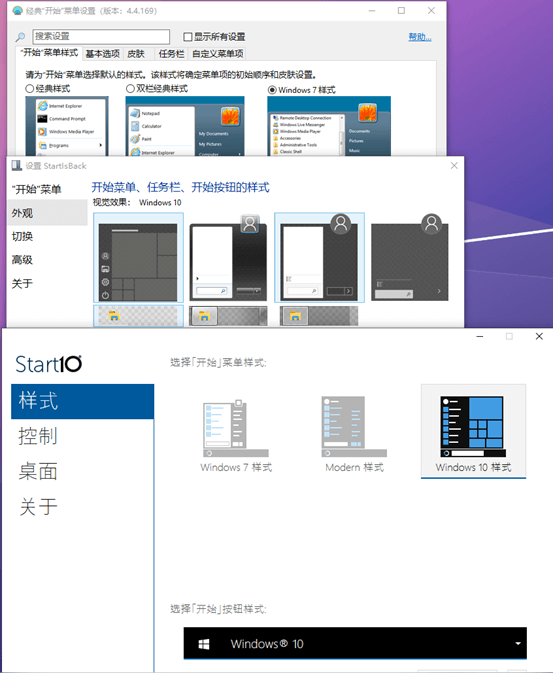Choose the fourth all-dark StartIsBack menu style

410,258
